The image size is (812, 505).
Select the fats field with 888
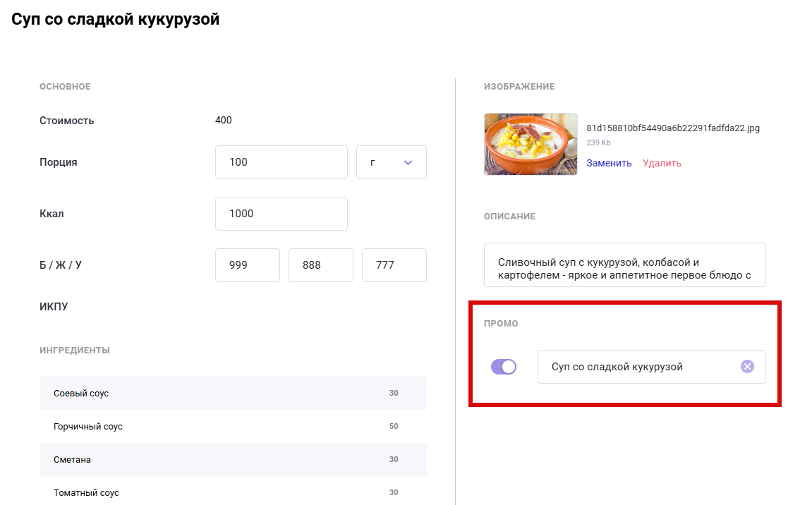[x=320, y=265]
